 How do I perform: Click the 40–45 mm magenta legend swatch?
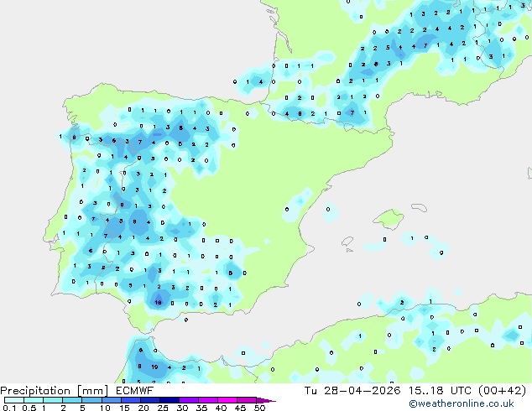point(227,400)
